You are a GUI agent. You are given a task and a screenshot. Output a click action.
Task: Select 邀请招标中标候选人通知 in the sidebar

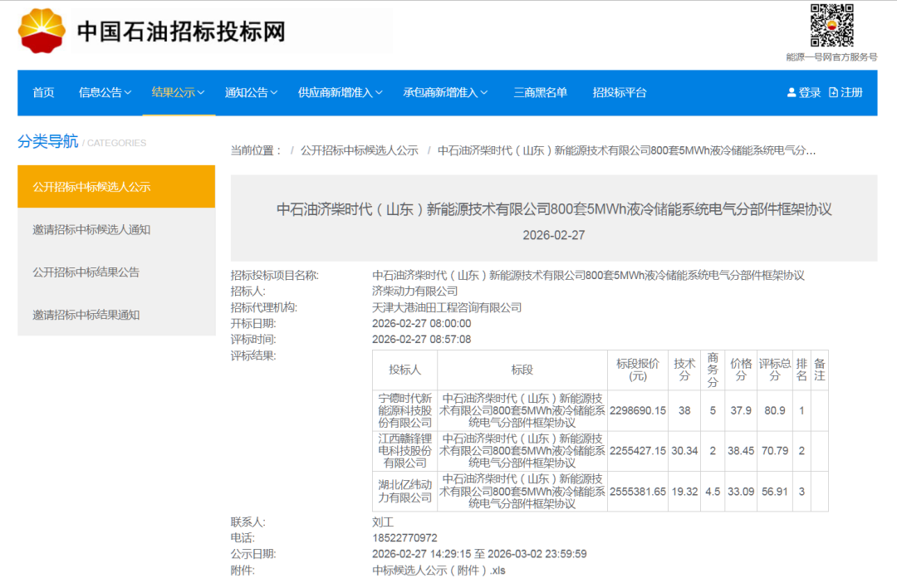[x=91, y=229]
